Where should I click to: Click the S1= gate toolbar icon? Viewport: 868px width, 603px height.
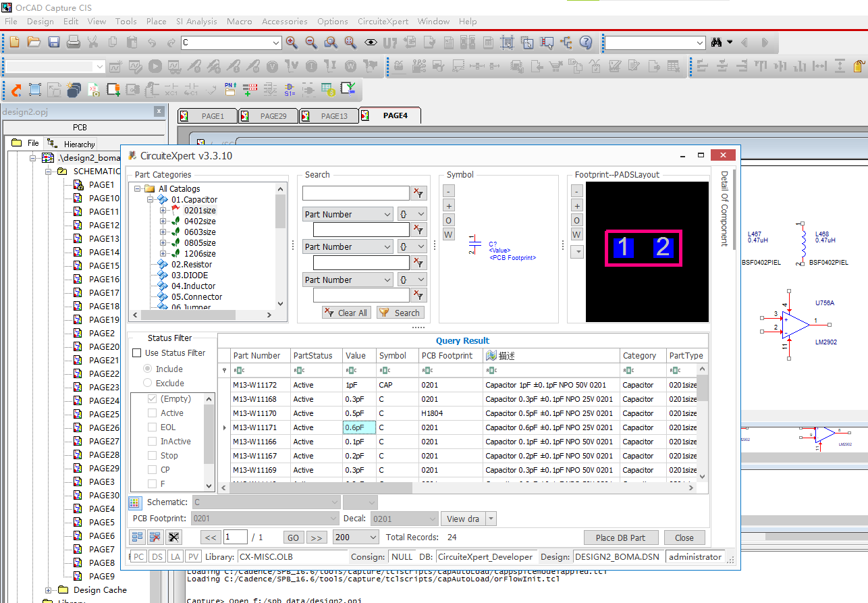click(x=290, y=89)
